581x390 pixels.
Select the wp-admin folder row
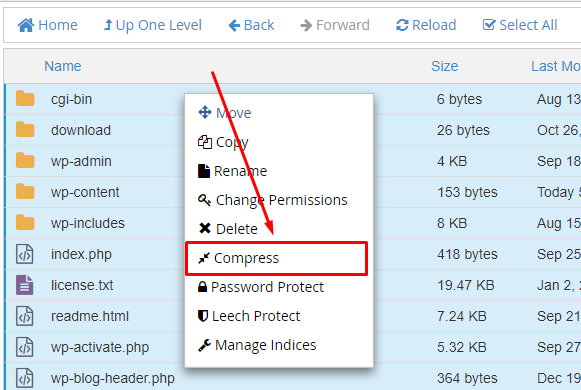[x=293, y=161]
